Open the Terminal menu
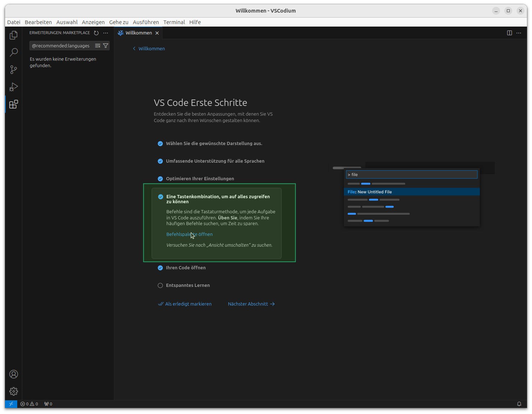 pyautogui.click(x=174, y=22)
